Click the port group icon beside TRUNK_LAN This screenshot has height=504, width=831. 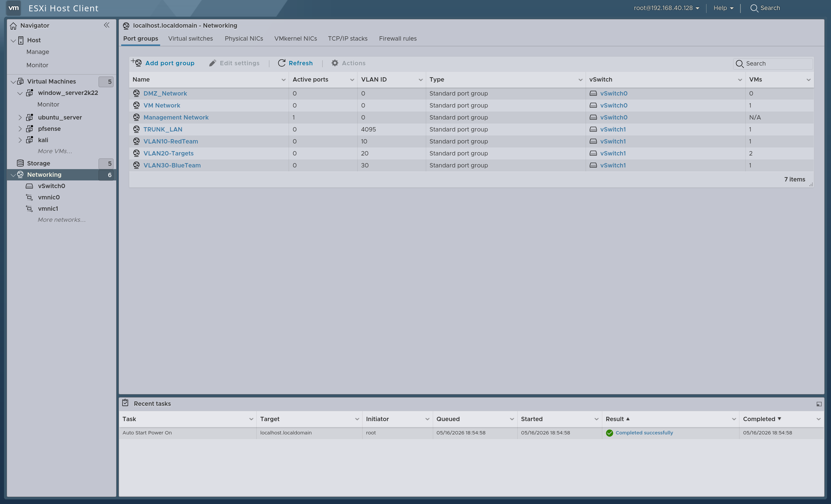[x=137, y=129]
